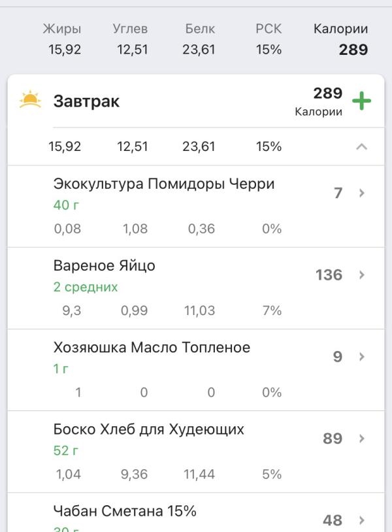The height and width of the screenshot is (532, 392).
Task: Open Хозяюшка Масло Топленое details arrow
Action: click(x=361, y=357)
